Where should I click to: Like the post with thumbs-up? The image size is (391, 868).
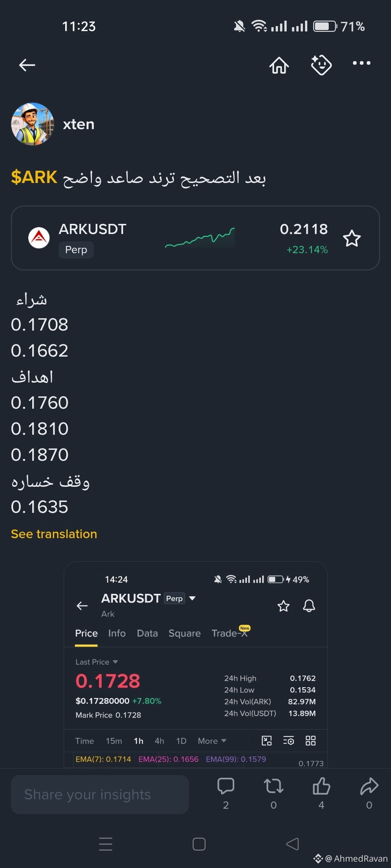(x=321, y=787)
